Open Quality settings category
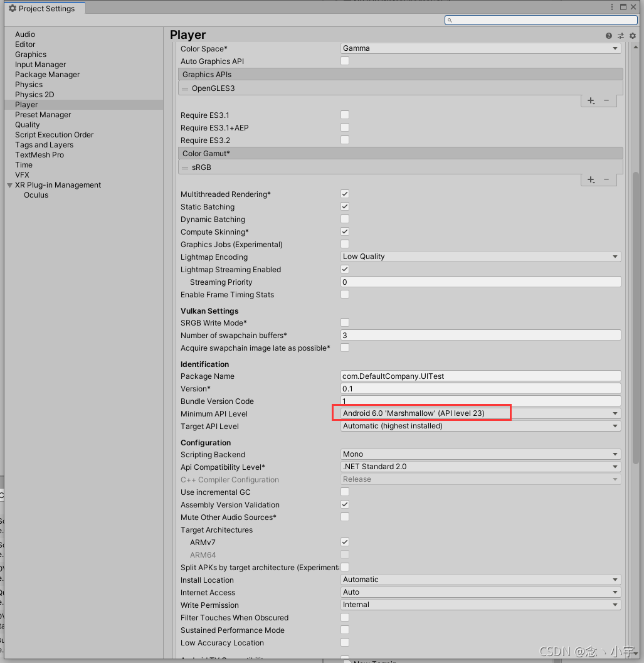Screen dimensions: 644x663 pyautogui.click(x=28, y=125)
